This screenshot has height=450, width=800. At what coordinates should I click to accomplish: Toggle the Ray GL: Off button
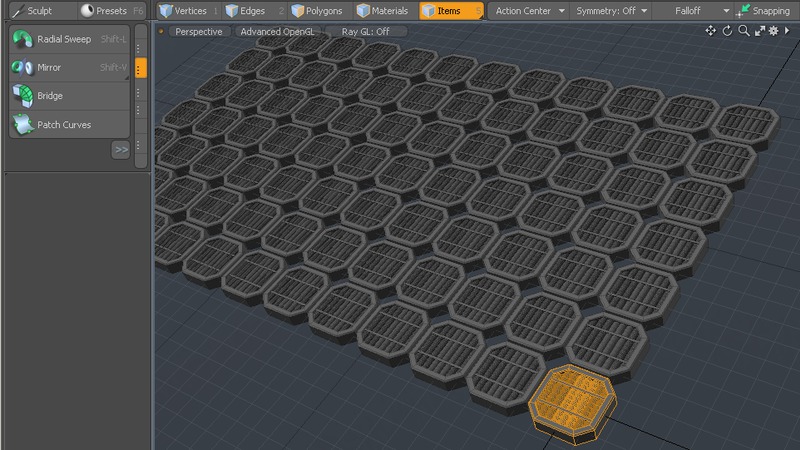pos(366,31)
